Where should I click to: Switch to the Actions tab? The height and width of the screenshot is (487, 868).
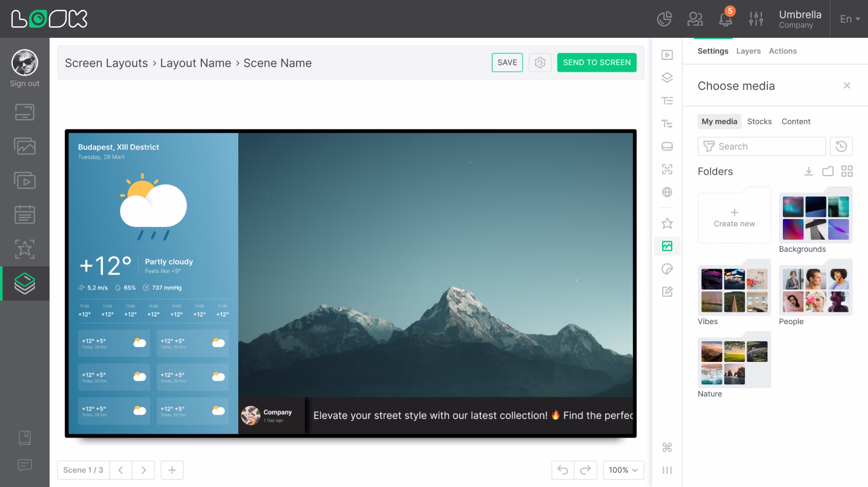pos(783,51)
